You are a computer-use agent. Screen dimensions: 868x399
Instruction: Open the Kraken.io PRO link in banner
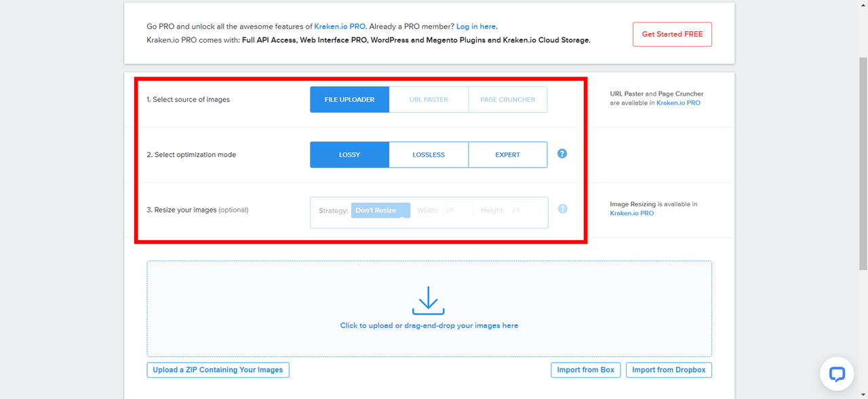click(x=340, y=26)
